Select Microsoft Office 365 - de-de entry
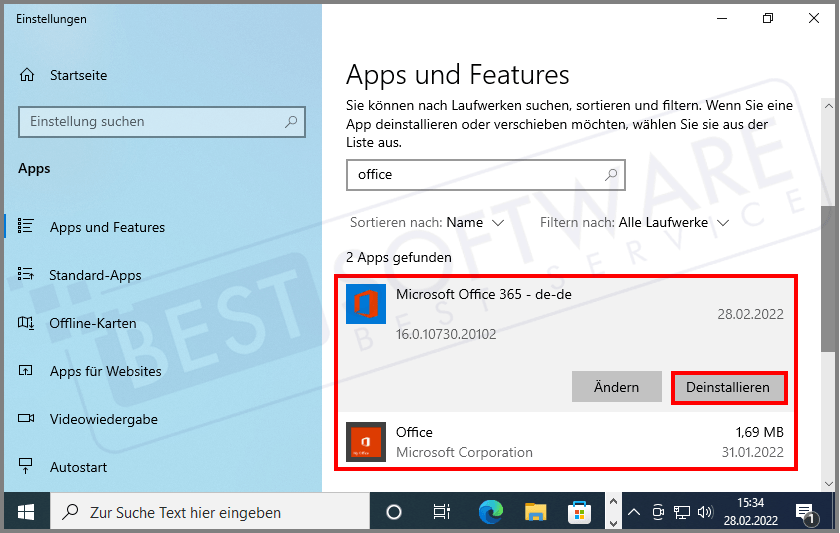The width and height of the screenshot is (840, 533). (566, 344)
